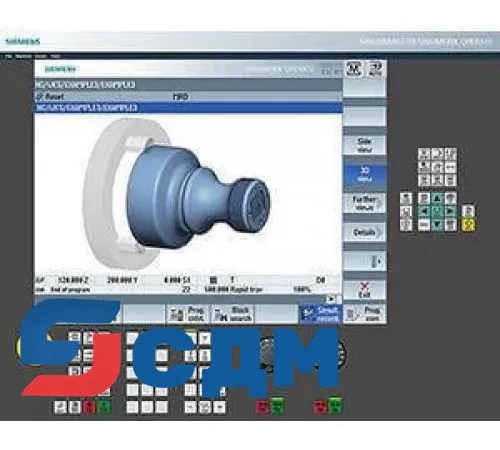500x450 pixels.
Task: Open the File menu
Action: click(x=8, y=56)
